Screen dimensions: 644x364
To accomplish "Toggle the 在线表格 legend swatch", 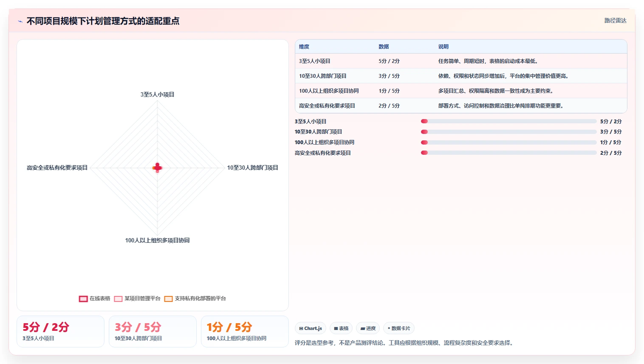I will coord(83,299).
